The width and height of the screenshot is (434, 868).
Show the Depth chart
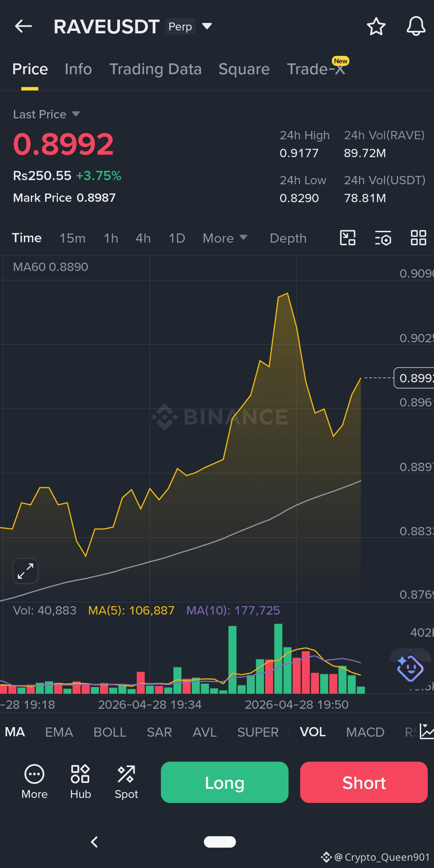coord(288,238)
